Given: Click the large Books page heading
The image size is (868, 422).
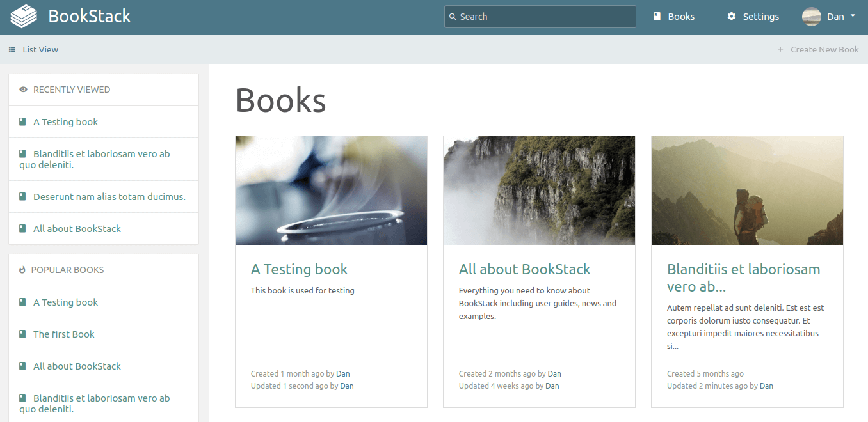Looking at the screenshot, I should 280,100.
